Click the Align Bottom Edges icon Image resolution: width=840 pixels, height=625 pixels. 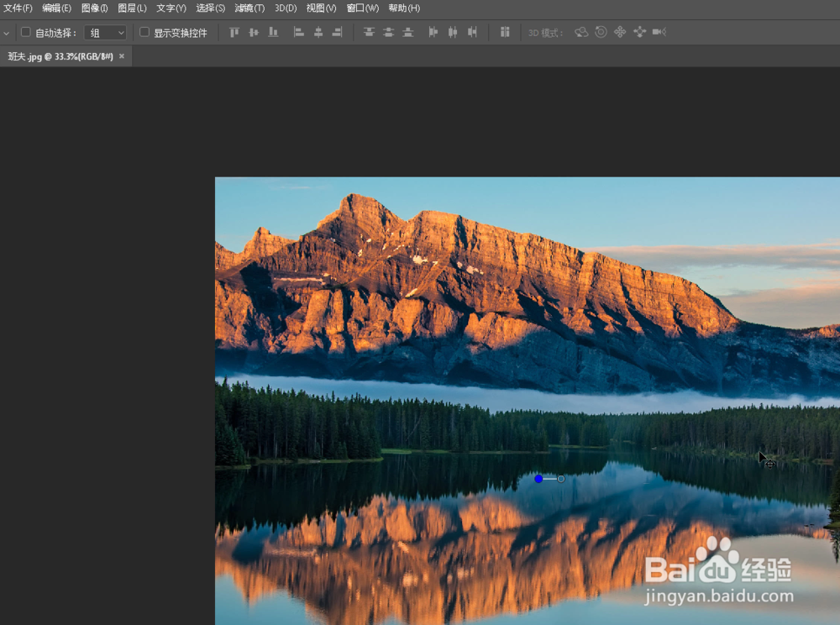click(x=273, y=32)
